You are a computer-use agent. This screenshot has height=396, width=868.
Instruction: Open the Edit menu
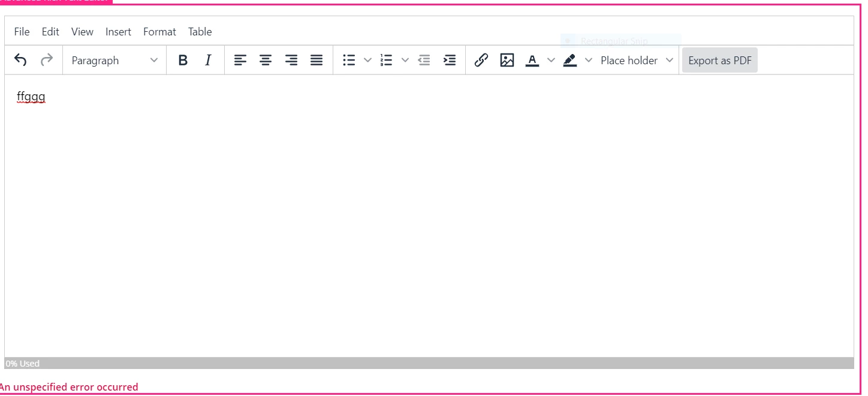(50, 32)
